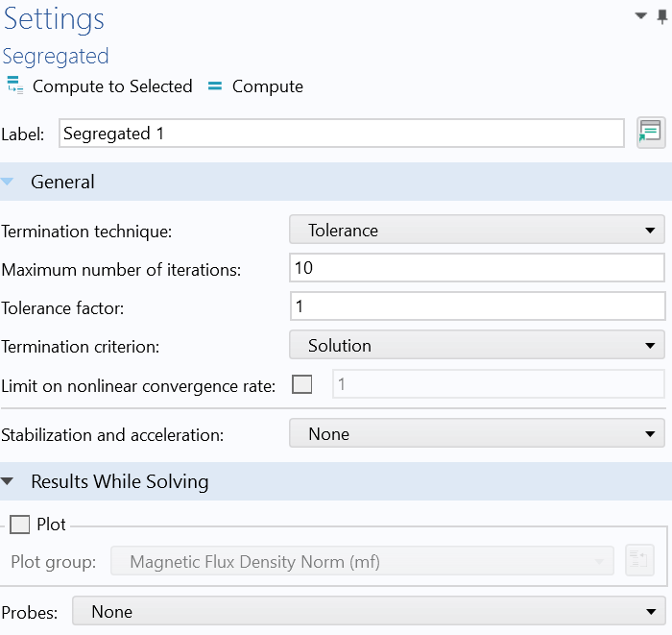Open the Termination technique dropdown
This screenshot has height=635, width=672.
tap(476, 231)
